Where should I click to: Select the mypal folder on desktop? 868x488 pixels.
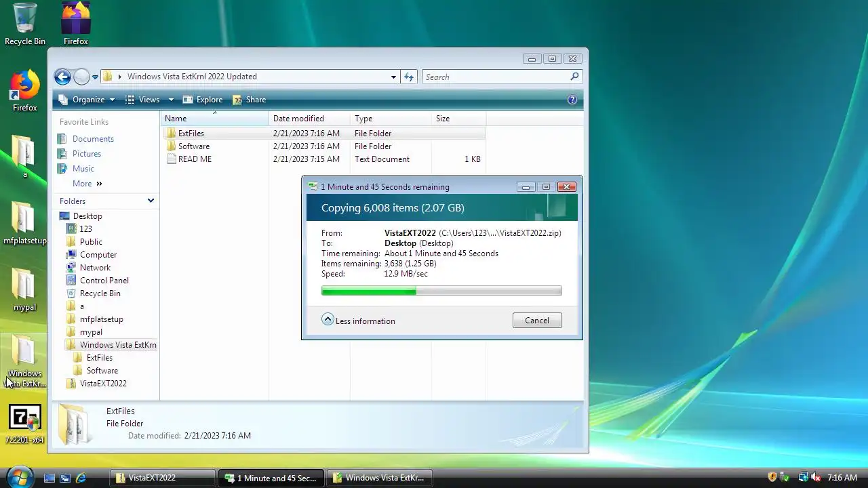25,290
